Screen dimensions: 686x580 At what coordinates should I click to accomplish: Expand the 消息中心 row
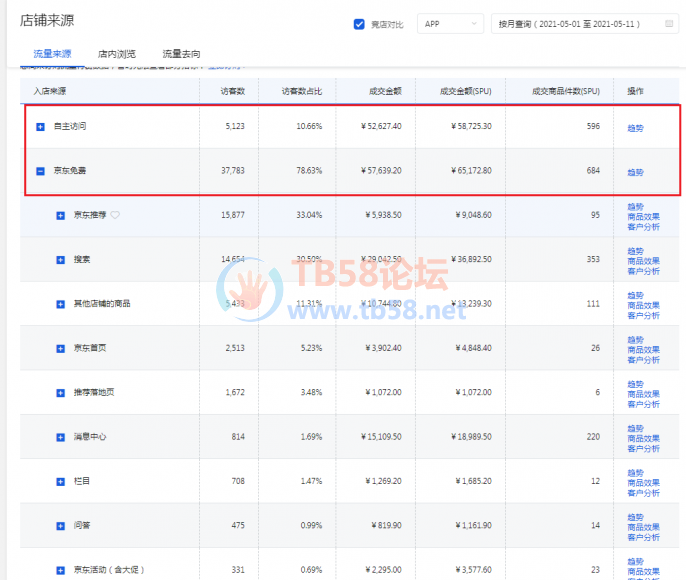(60, 437)
